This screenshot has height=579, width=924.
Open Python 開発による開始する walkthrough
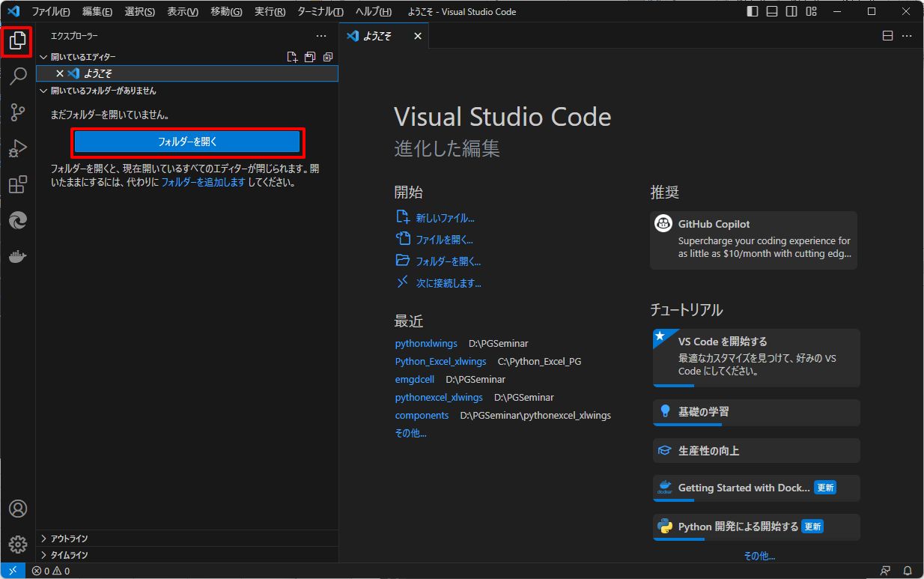[x=756, y=527]
